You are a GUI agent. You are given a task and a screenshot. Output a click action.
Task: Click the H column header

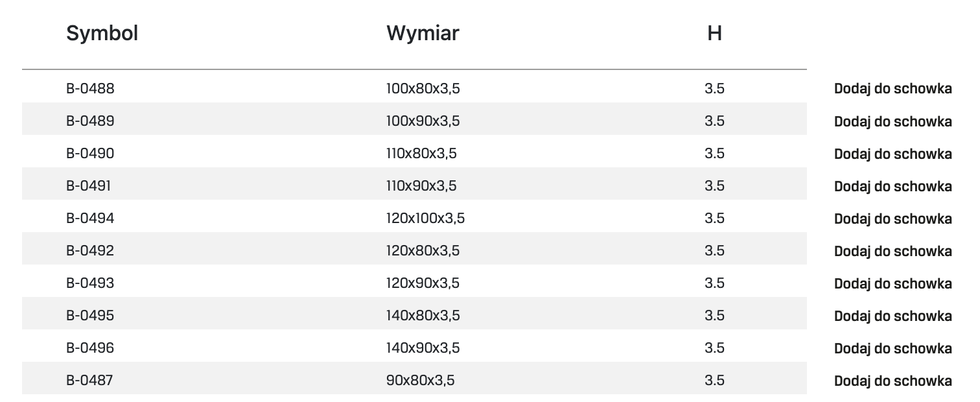pyautogui.click(x=714, y=33)
